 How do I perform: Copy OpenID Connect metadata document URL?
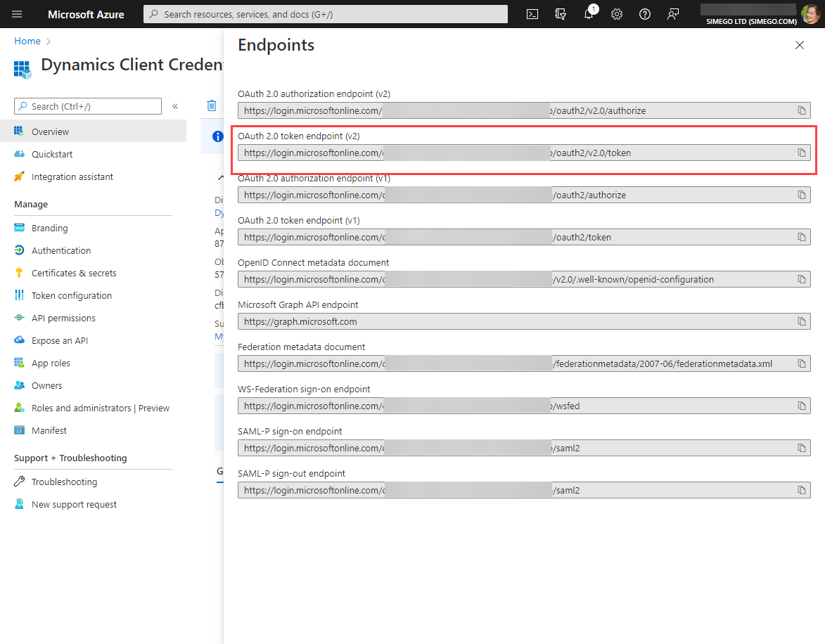point(801,279)
